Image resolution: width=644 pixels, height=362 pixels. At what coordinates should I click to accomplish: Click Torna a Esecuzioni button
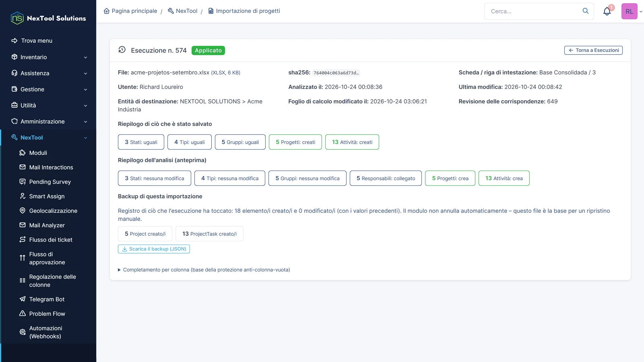pyautogui.click(x=593, y=50)
